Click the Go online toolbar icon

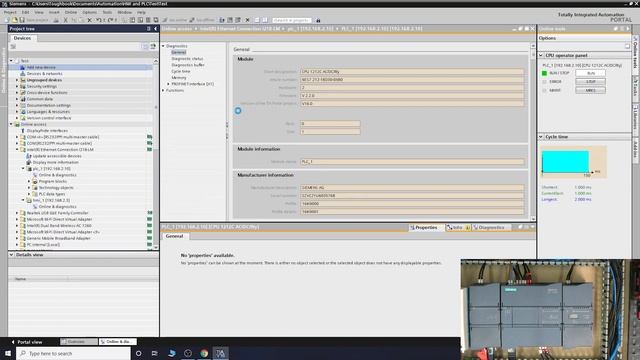165,20
